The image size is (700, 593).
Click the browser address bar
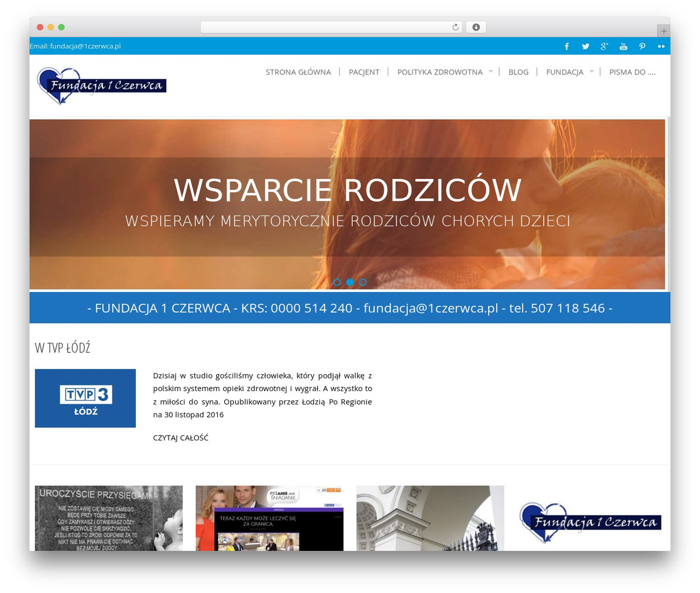click(x=331, y=27)
